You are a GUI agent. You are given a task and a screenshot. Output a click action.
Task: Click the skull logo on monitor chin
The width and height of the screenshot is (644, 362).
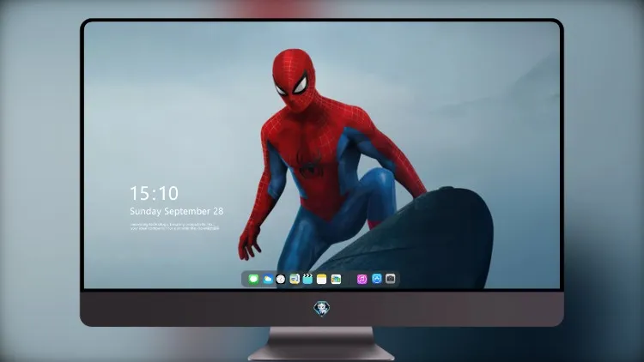point(322,308)
